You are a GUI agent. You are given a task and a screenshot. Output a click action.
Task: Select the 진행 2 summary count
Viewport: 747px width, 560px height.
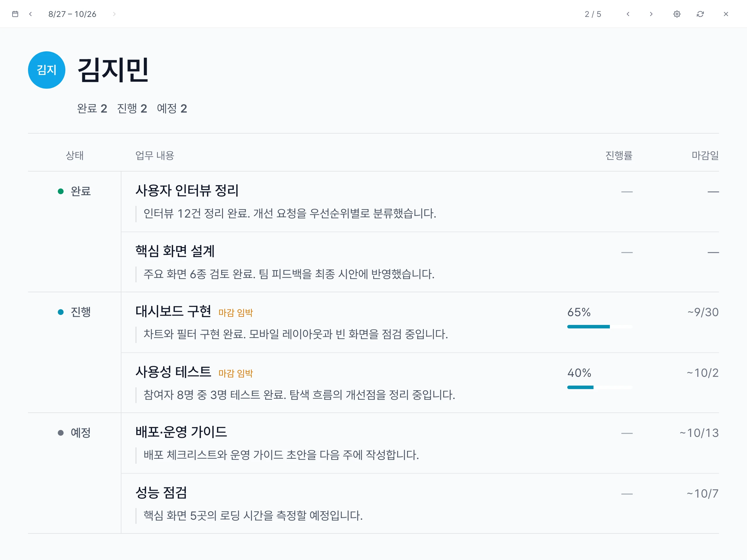coord(132,108)
